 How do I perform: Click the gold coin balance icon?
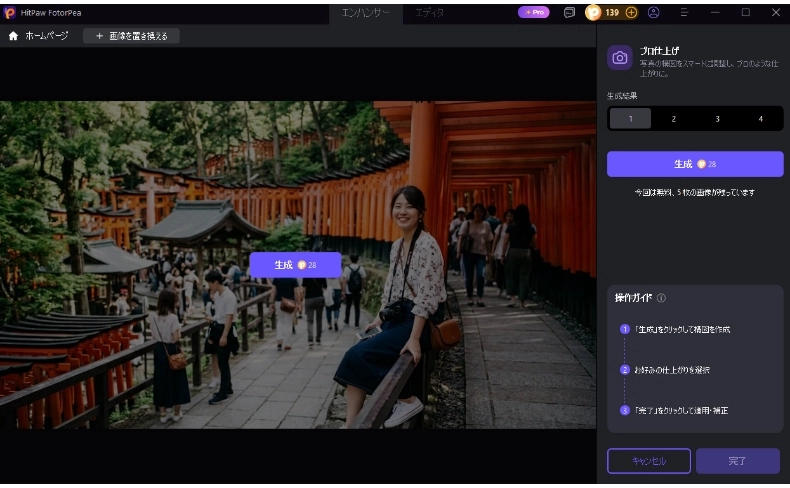[593, 12]
